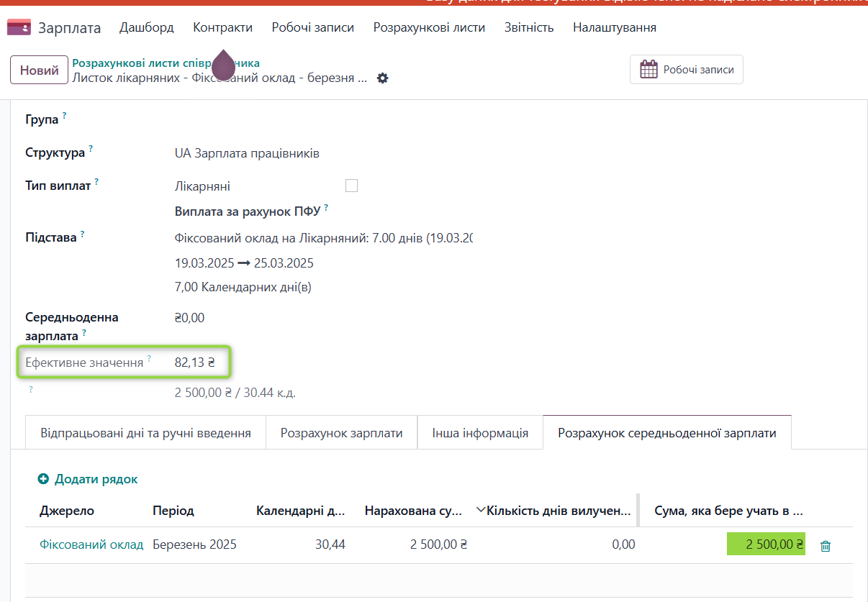Click the Зарплата app logo icon
Image resolution: width=868 pixels, height=602 pixels.
[x=19, y=27]
